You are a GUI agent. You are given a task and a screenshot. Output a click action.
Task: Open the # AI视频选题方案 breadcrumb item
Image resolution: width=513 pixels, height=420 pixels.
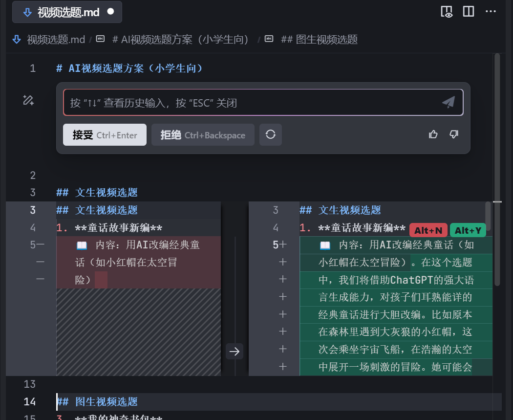pos(181,40)
